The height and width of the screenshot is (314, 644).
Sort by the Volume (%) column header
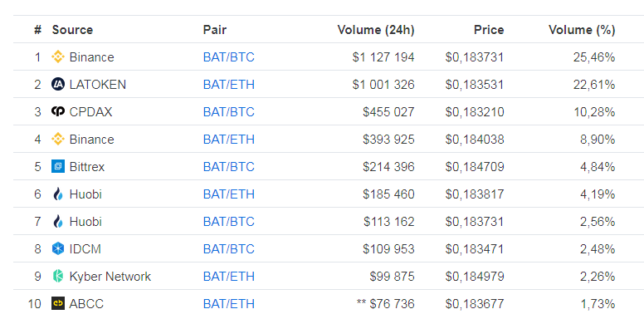tap(582, 30)
